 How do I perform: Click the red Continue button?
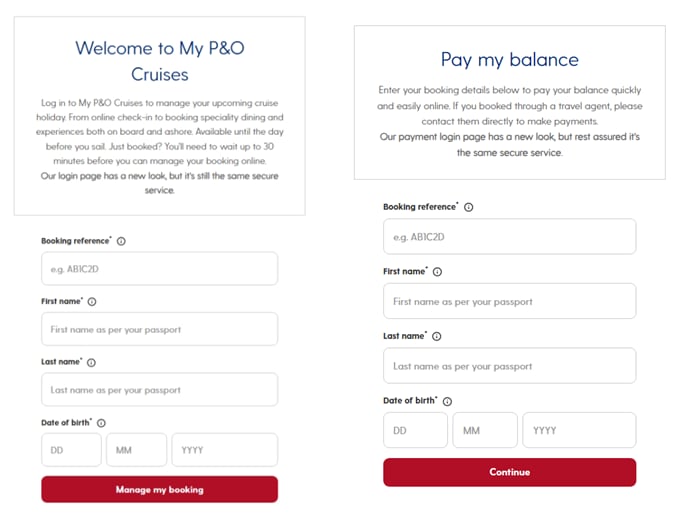coord(509,472)
